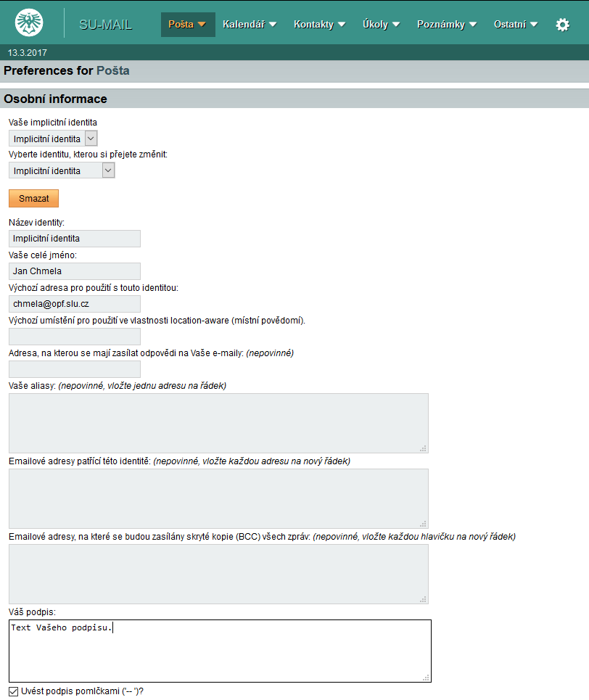Click the Vaše celé jméno field

click(x=75, y=271)
